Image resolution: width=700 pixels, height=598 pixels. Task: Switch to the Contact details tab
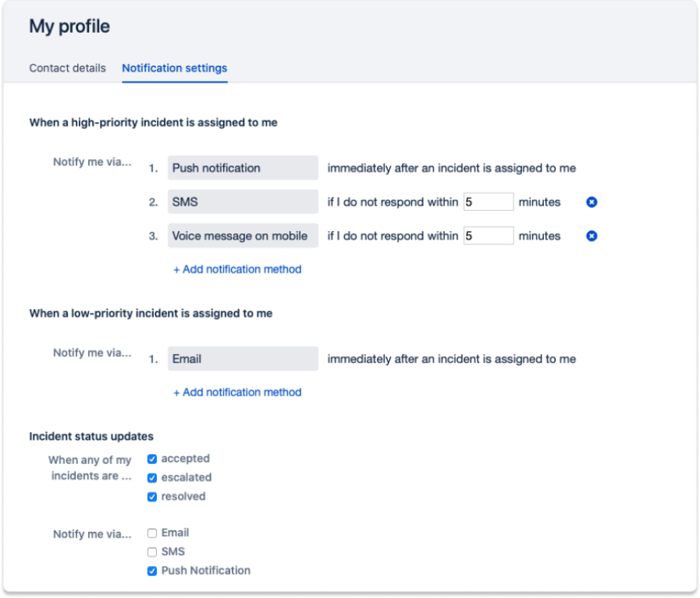point(67,68)
